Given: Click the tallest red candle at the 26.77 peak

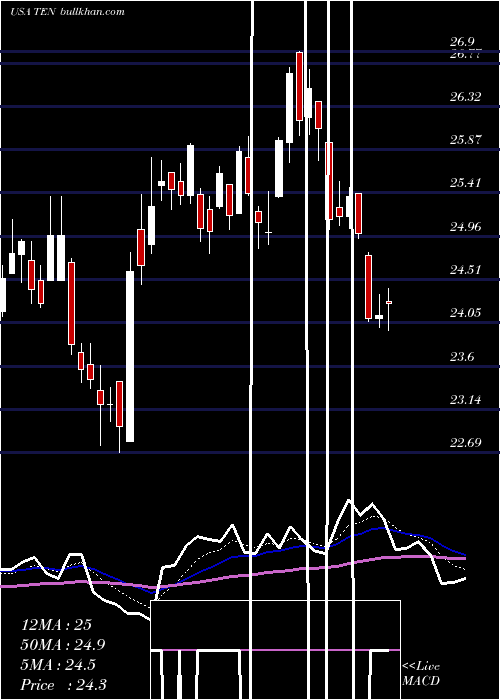Looking at the screenshot, I should [x=299, y=86].
